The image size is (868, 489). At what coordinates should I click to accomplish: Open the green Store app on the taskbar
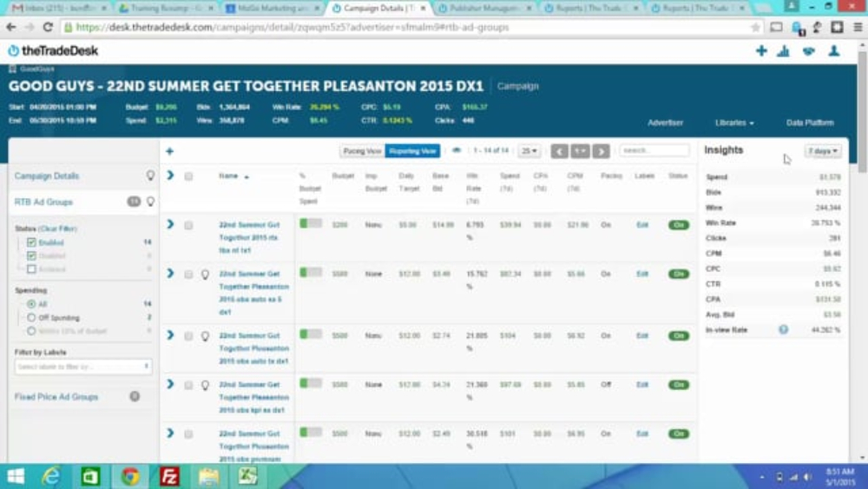point(90,476)
